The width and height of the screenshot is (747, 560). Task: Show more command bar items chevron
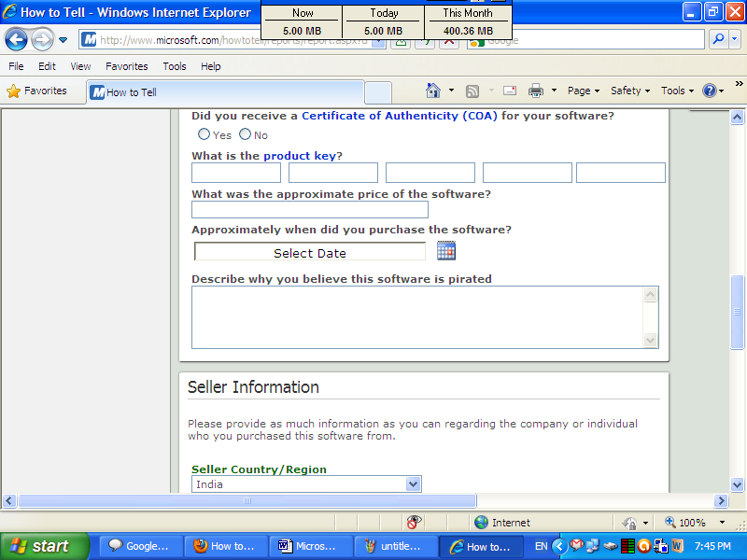point(739,84)
